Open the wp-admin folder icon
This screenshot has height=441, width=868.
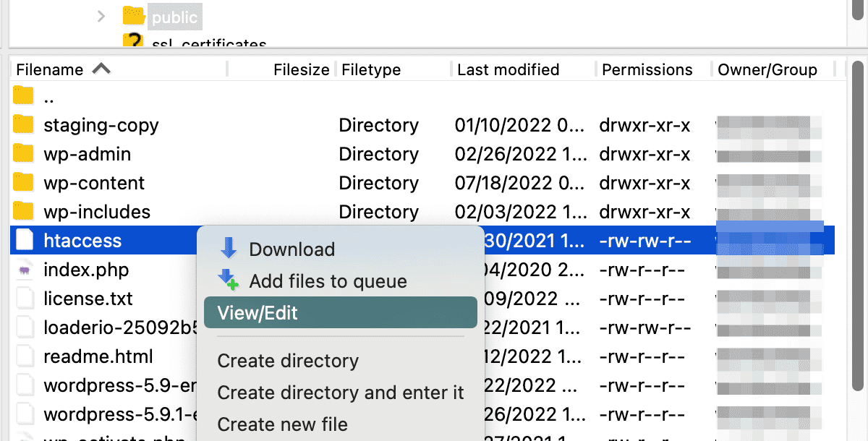click(23, 153)
